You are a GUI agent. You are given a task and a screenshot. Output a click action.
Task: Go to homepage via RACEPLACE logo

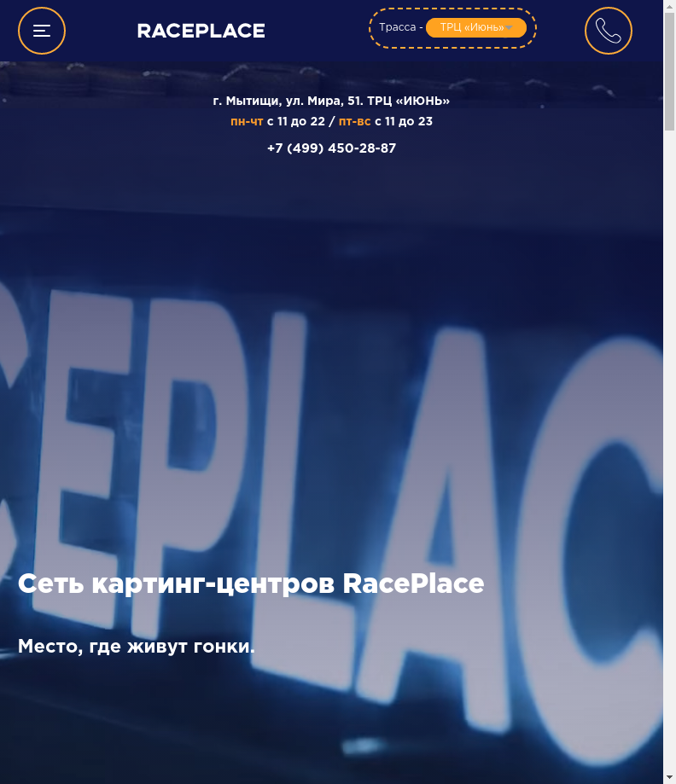point(201,31)
